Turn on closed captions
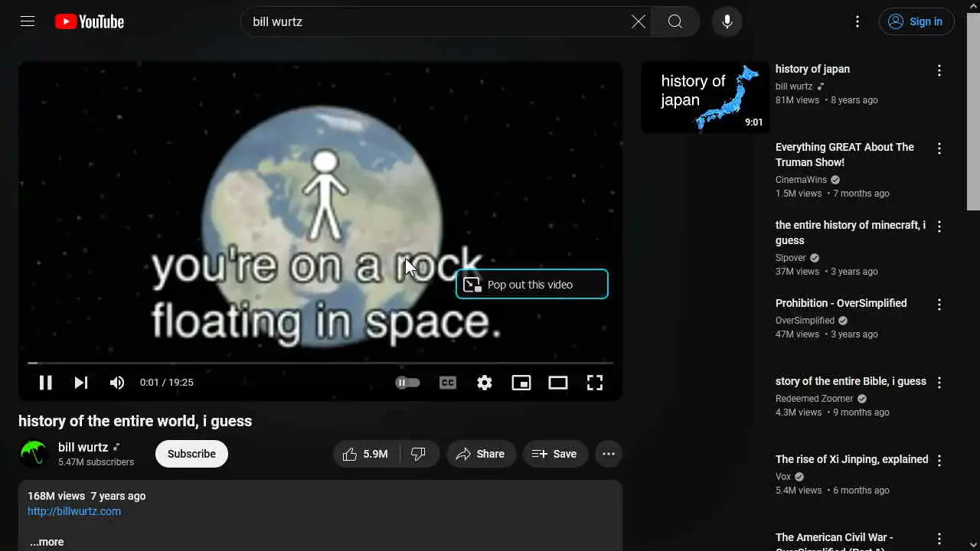The image size is (980, 551). [x=448, y=383]
